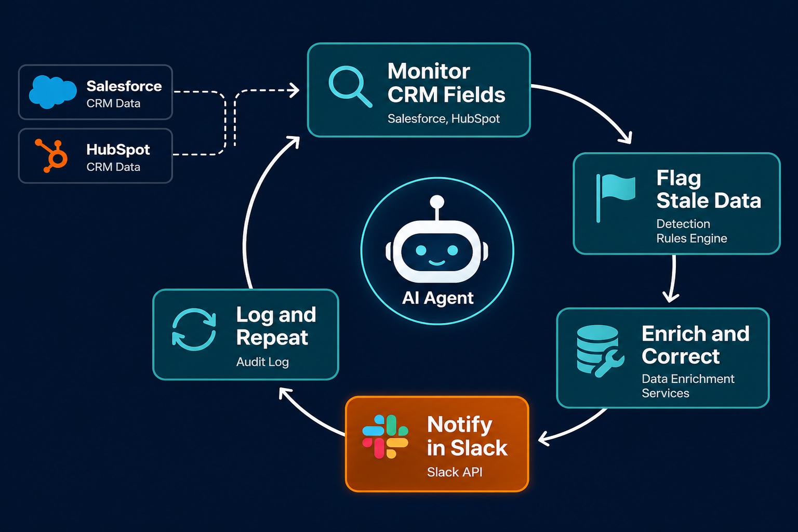This screenshot has width=798, height=532.
Task: Click the 'Notify in Slack' heading
Action: tap(467, 436)
